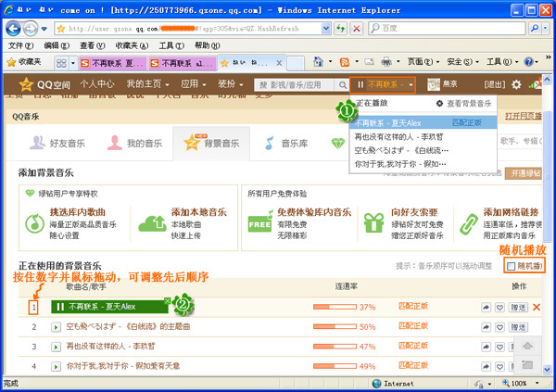Play 再也没有这样的人 - 李玖哲 in row 3
This screenshot has height=392, width=556.
56,347
